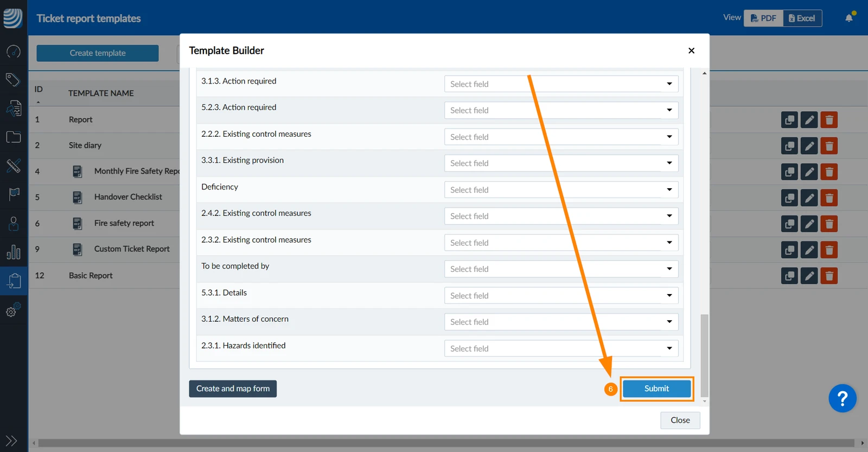Open the 5.3.1. Details Select field dropdown
The height and width of the screenshot is (452, 868).
click(x=561, y=296)
